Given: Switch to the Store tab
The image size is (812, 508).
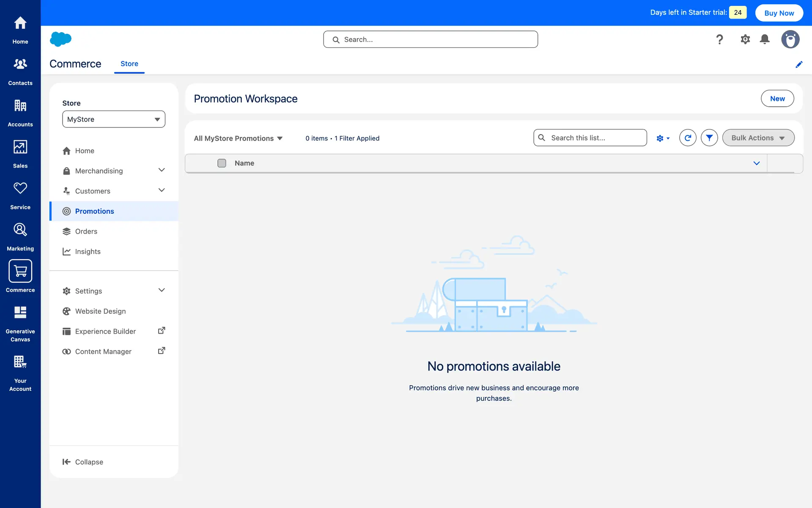Looking at the screenshot, I should point(129,64).
